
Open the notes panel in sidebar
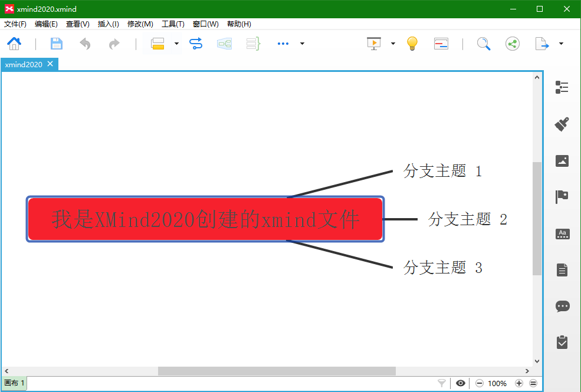point(561,269)
